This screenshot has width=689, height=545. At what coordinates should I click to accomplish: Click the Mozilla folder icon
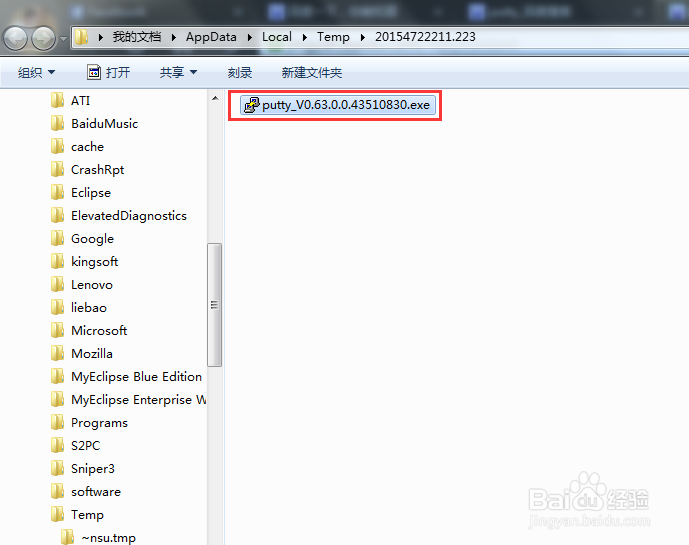(x=58, y=353)
